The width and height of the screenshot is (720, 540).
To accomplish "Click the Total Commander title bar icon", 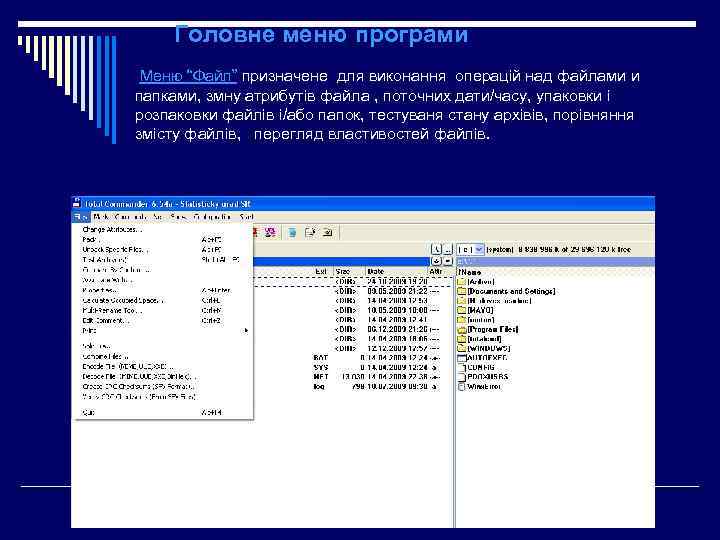I will pyautogui.click(x=77, y=203).
